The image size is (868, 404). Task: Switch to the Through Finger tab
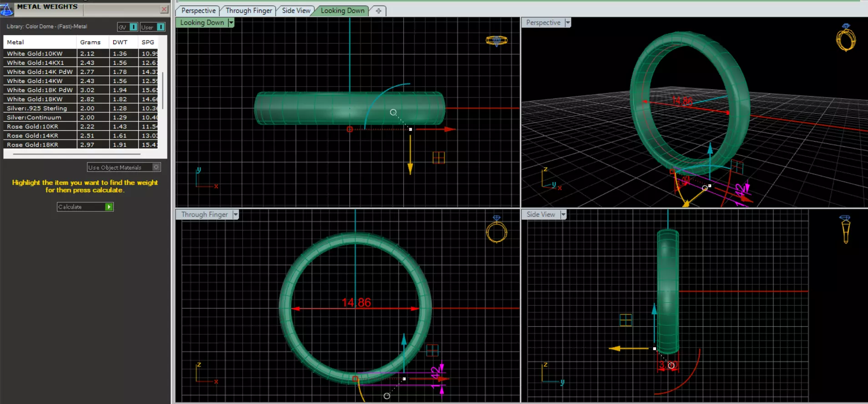click(x=249, y=11)
